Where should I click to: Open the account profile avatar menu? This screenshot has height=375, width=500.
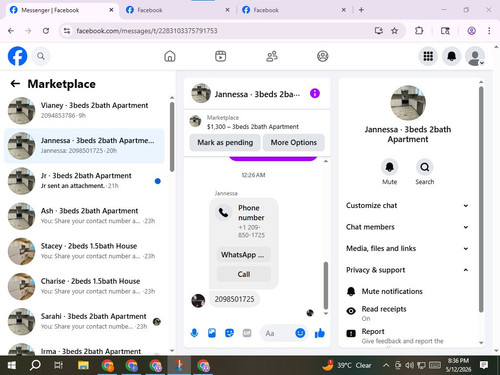click(475, 56)
